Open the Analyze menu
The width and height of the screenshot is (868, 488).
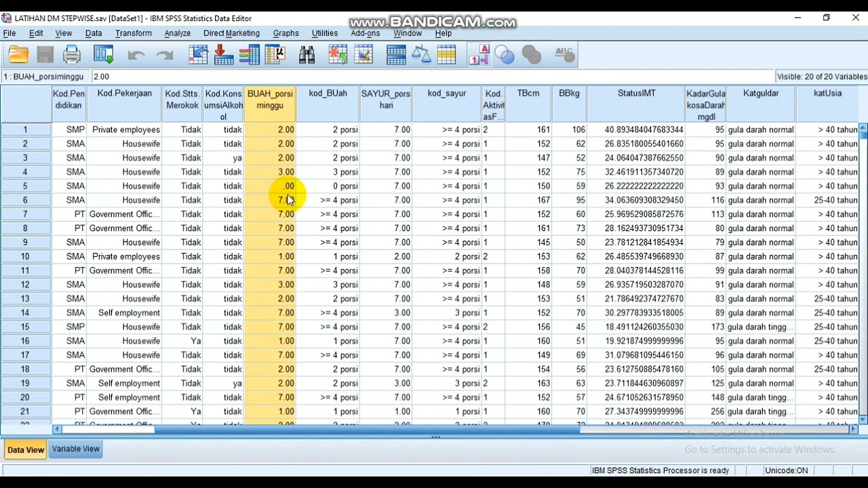coord(178,33)
